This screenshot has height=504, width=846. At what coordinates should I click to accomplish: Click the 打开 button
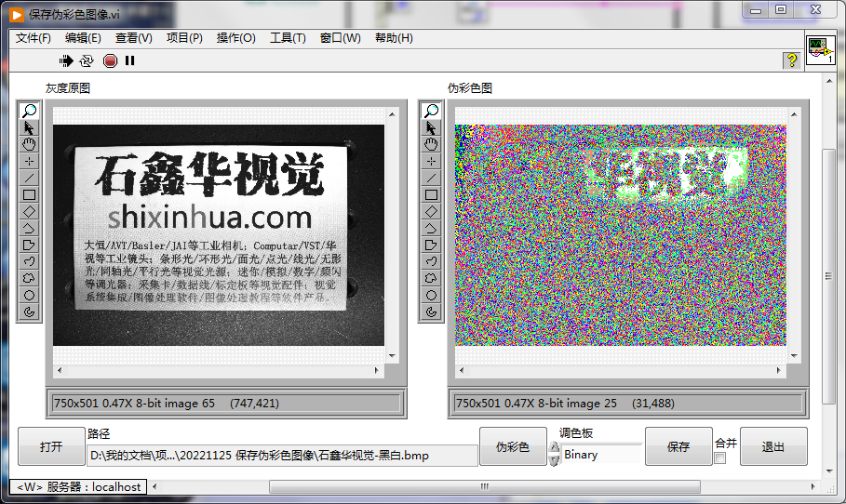click(51, 446)
